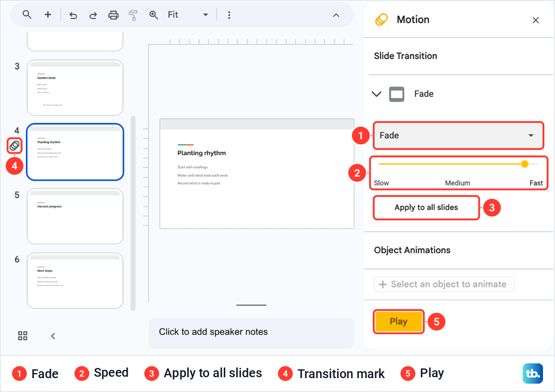This screenshot has height=392, width=555.
Task: Select the paint format tool
Action: pyautogui.click(x=133, y=15)
